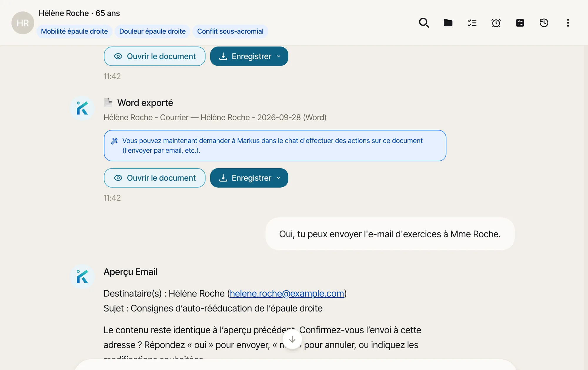Click the assistant logo beside Aperçu Email
Image resolution: width=588 pixels, height=370 pixels.
pos(82,276)
